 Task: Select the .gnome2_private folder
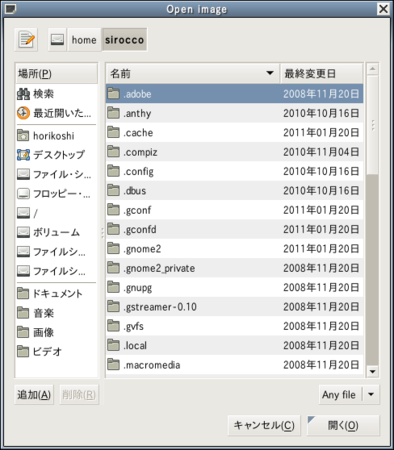pyautogui.click(x=235, y=268)
